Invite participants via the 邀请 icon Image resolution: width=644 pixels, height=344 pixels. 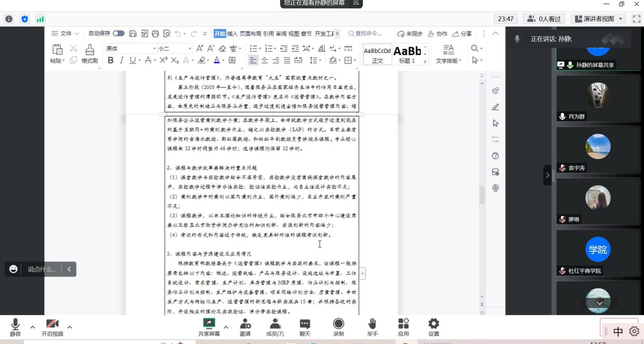tap(245, 327)
